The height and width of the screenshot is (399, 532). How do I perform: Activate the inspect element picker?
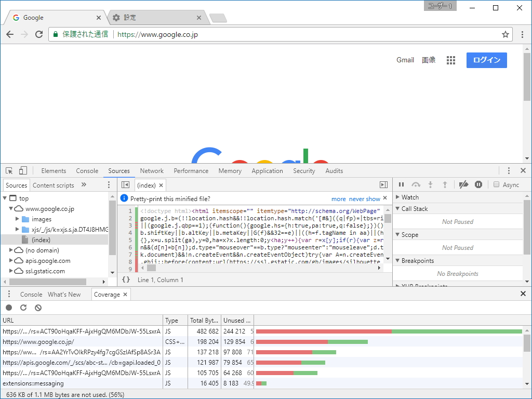coord(9,170)
